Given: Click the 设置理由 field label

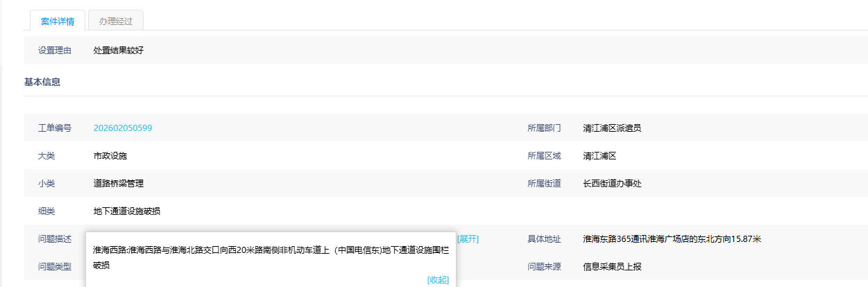Looking at the screenshot, I should (x=55, y=51).
